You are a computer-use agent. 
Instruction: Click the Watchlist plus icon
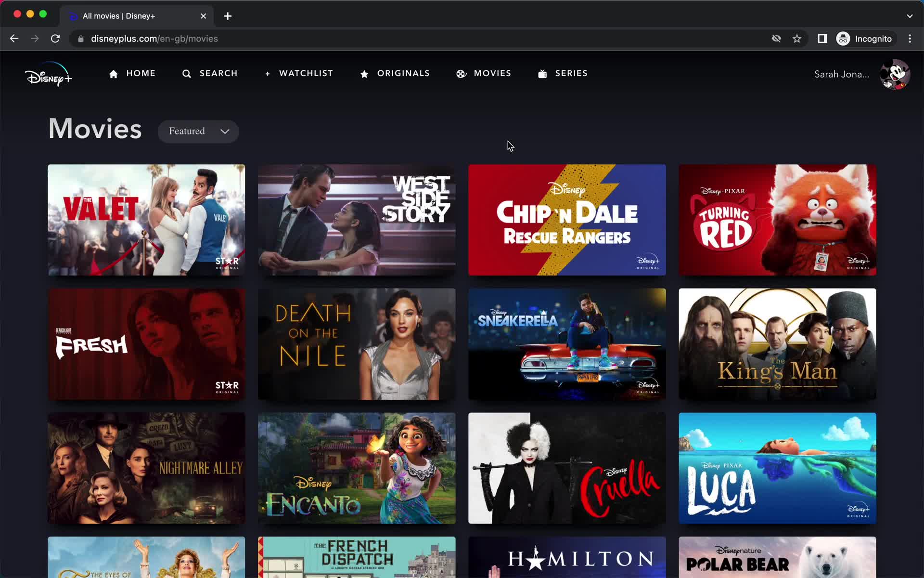[x=267, y=73]
